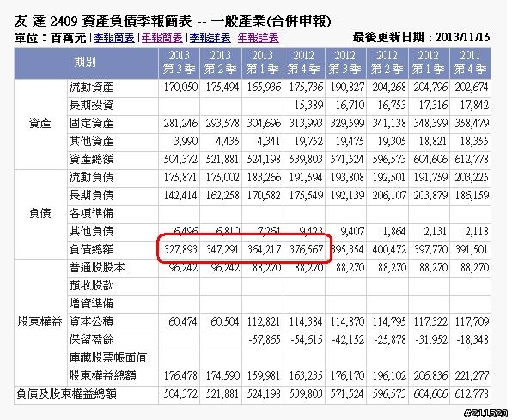Open the 季報詳表 link
The height and width of the screenshot is (420, 512).
coord(210,38)
